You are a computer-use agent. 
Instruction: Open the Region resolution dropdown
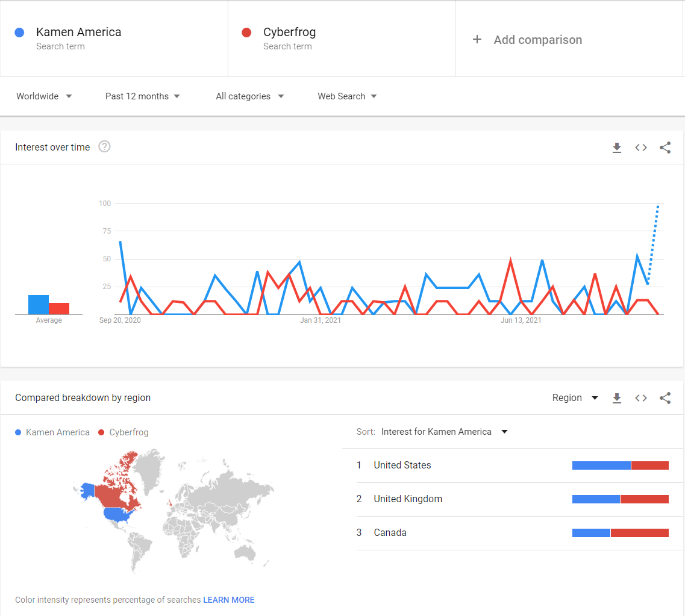pos(575,397)
